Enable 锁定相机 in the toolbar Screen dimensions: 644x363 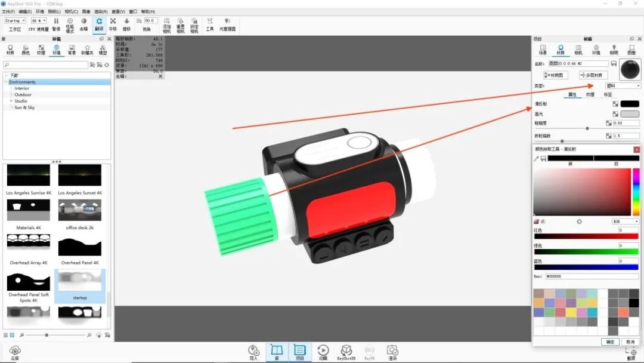pos(194,24)
